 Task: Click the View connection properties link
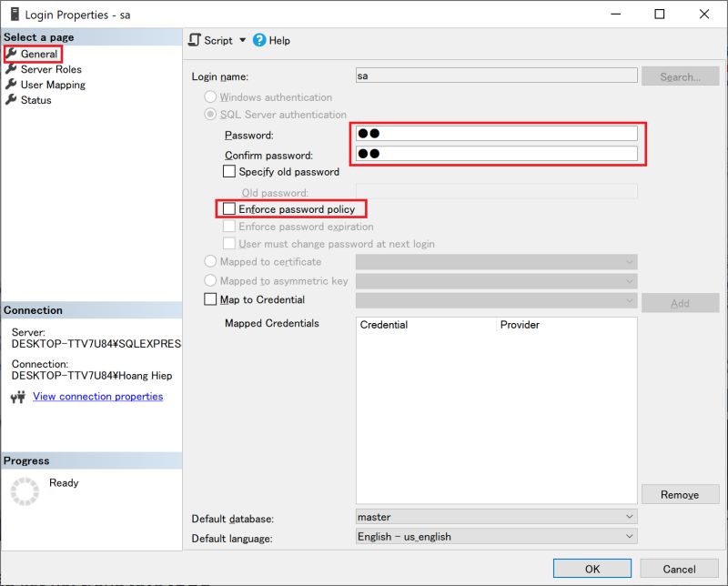click(x=97, y=396)
